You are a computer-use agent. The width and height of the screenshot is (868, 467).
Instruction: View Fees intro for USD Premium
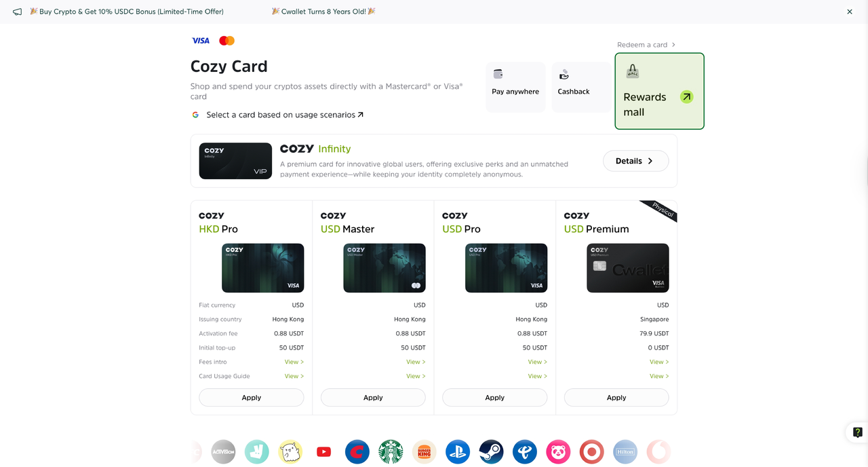point(659,362)
